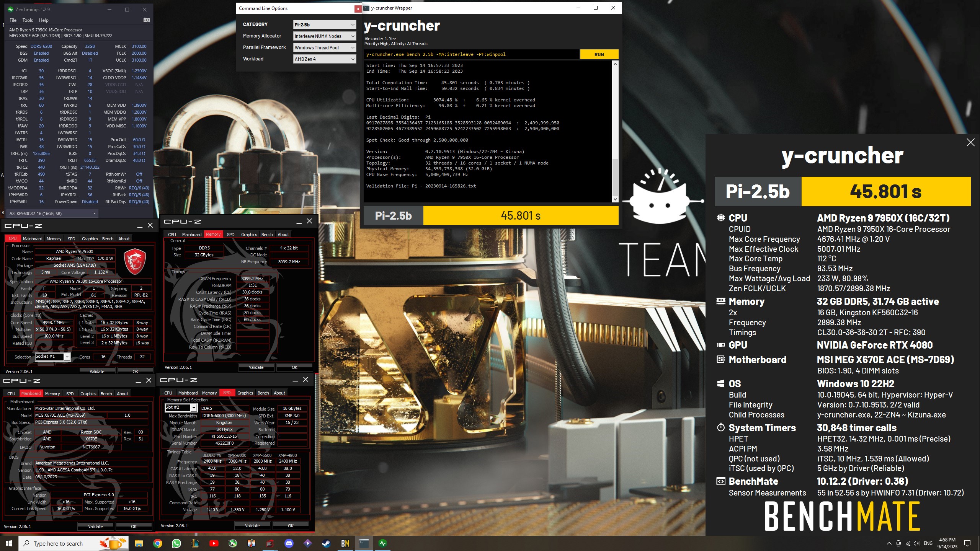Select the SPD tab in CPU-Z CPU window
Viewport: 980px width, 551px height.
coord(71,239)
